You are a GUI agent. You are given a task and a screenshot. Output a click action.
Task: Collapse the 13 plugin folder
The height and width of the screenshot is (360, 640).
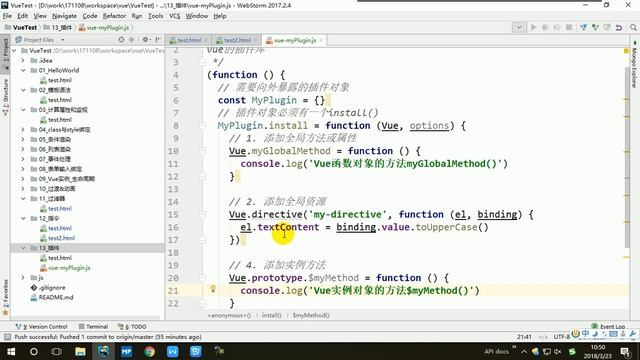23,248
